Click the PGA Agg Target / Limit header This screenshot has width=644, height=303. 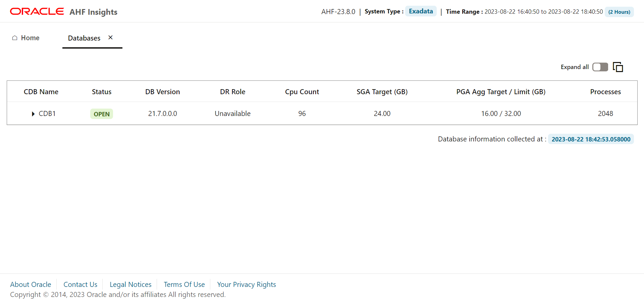coord(501,92)
